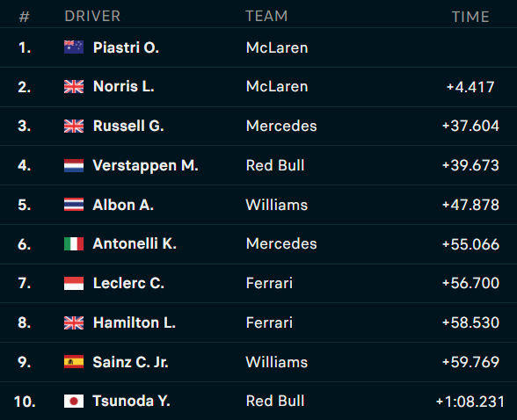Select Williams team in Albon's row
517x420 pixels.
tap(277, 205)
